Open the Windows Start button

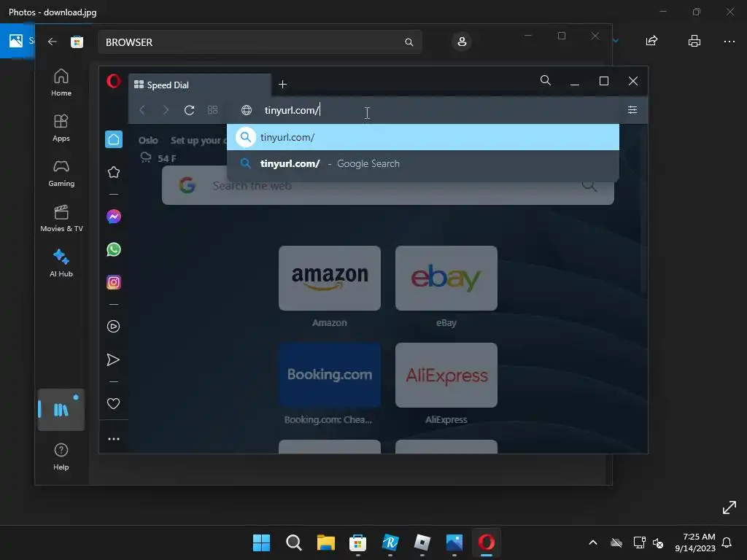262,542
